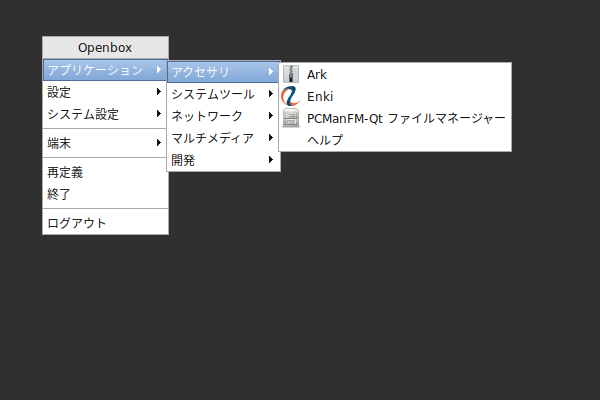Image resolution: width=600 pixels, height=400 pixels.
Task: Expand the arrow beside システムツール
Action: point(271,93)
